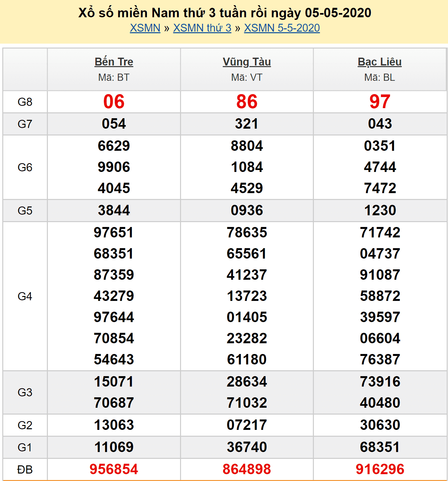Click G7 number 321
Screen dimensions: 448x481
(247, 124)
